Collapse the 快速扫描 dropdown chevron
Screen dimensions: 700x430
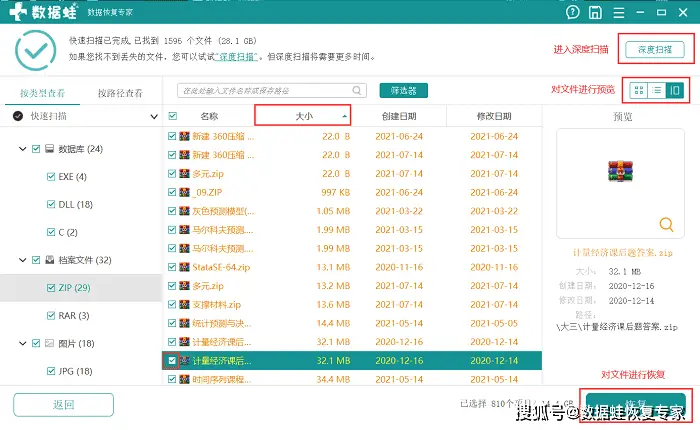154,117
